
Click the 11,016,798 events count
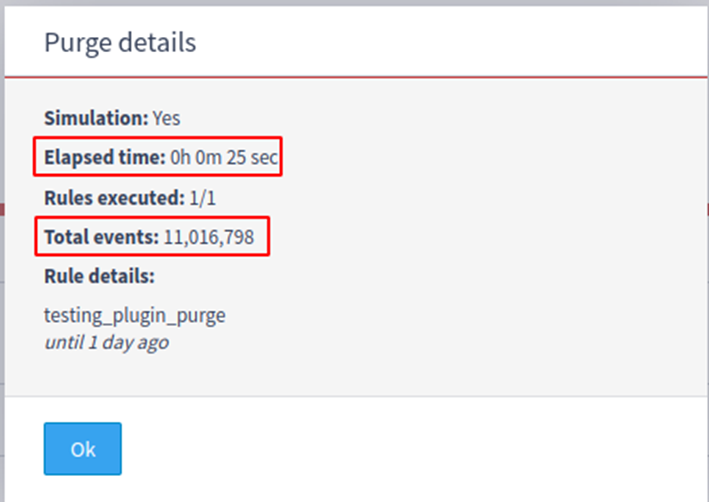coord(210,237)
